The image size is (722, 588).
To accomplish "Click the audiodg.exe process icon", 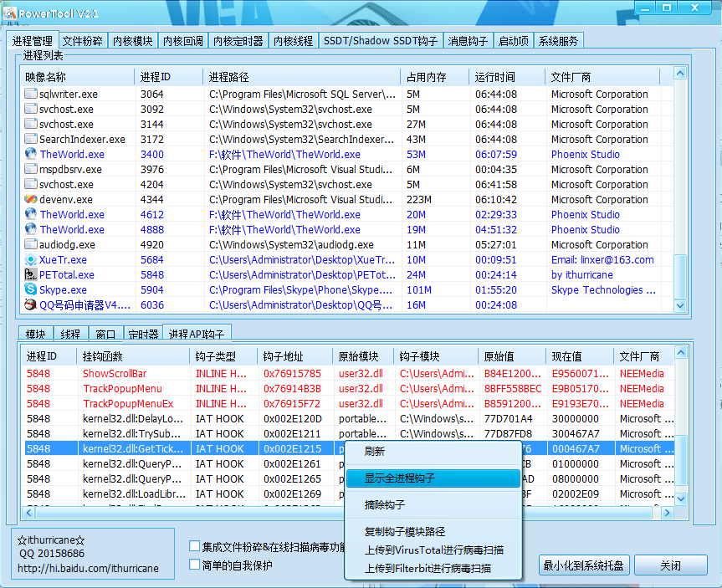I will coord(30,244).
